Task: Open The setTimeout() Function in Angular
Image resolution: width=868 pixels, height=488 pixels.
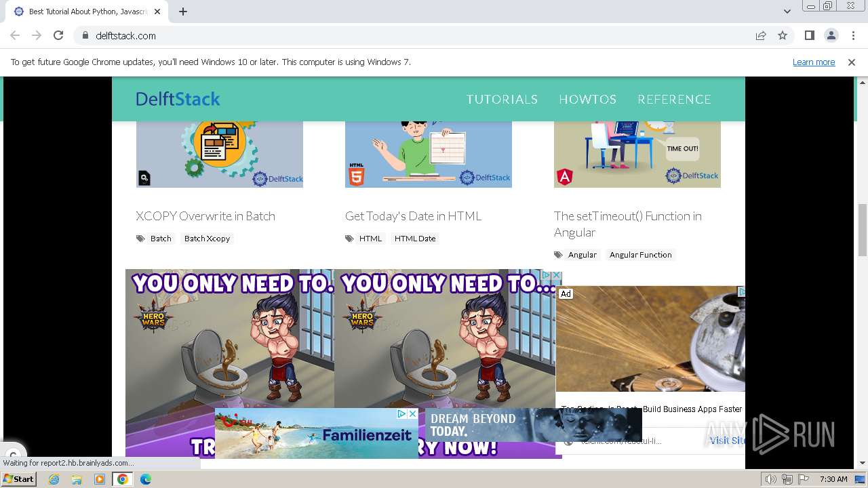Action: click(628, 224)
